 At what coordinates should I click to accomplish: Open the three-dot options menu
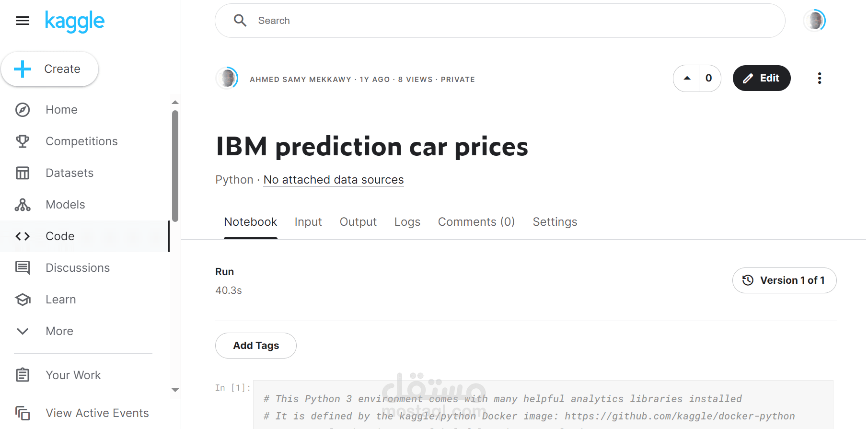(819, 78)
